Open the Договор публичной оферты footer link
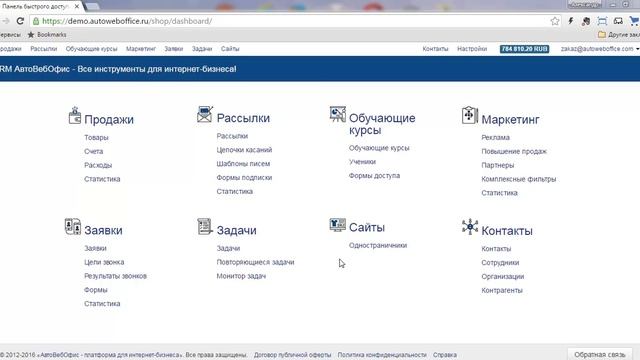Viewport: 640px width, 360px height. (x=292, y=355)
